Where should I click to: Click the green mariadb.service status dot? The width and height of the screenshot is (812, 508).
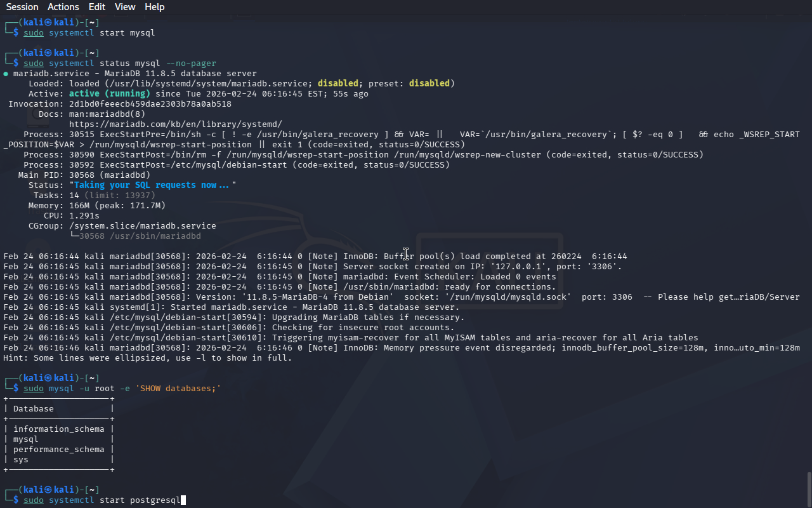6,74
